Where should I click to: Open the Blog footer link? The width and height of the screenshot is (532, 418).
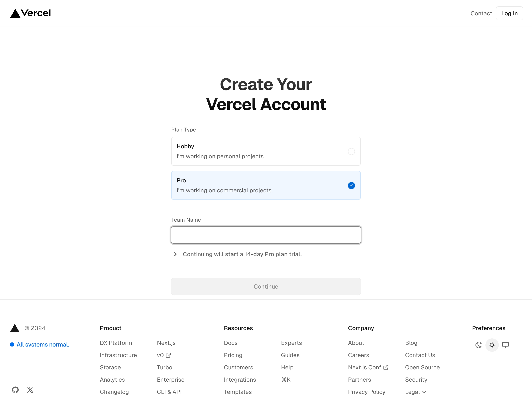click(x=411, y=343)
